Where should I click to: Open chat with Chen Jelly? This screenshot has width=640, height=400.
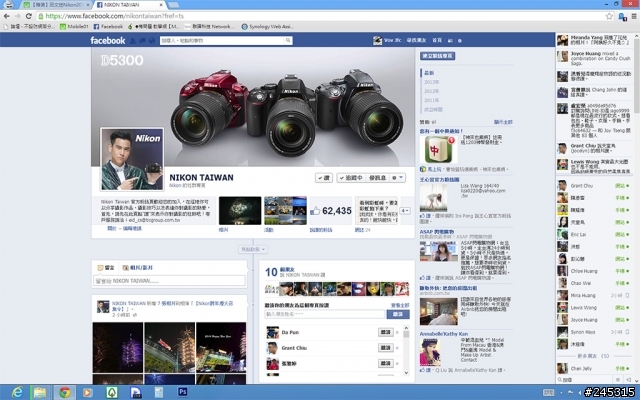click(x=595, y=369)
